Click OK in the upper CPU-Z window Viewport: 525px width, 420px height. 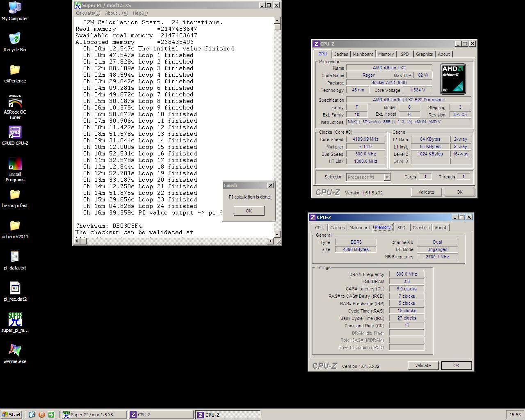[x=459, y=192]
